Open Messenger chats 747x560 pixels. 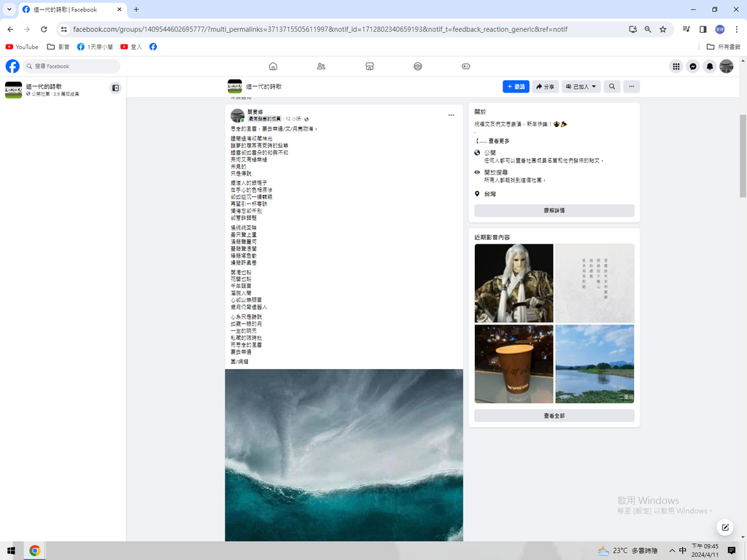click(x=693, y=66)
